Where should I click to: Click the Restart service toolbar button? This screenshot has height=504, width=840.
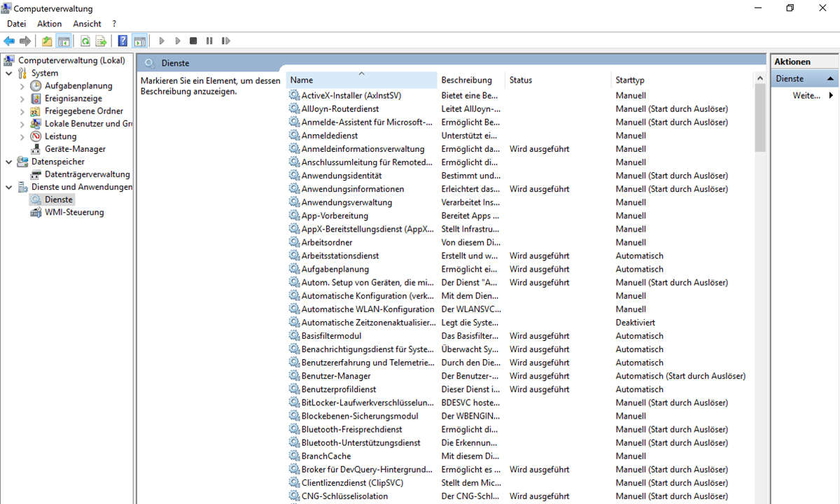[225, 41]
